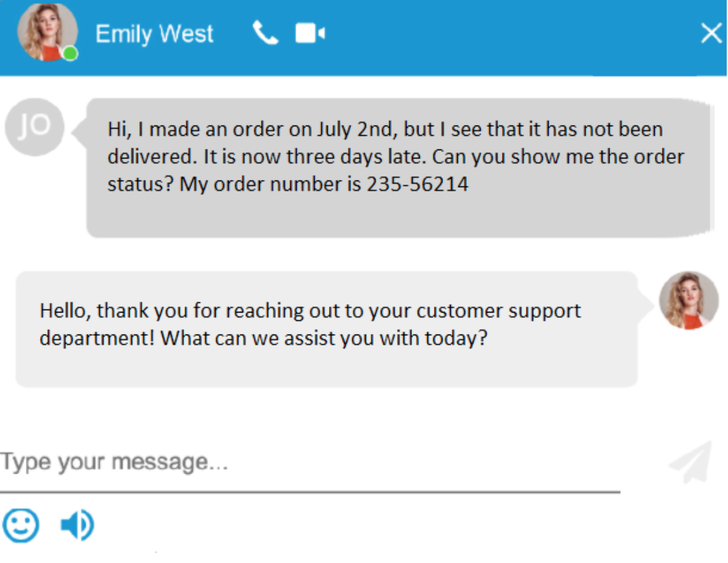
Task: Click the green online status dot
Action: point(71,54)
